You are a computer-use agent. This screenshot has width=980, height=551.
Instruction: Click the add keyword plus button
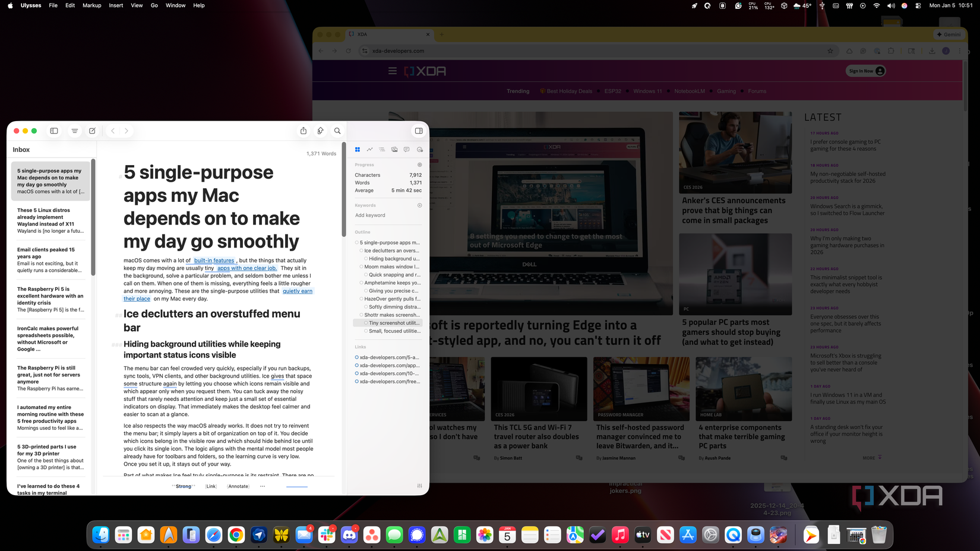pos(420,205)
